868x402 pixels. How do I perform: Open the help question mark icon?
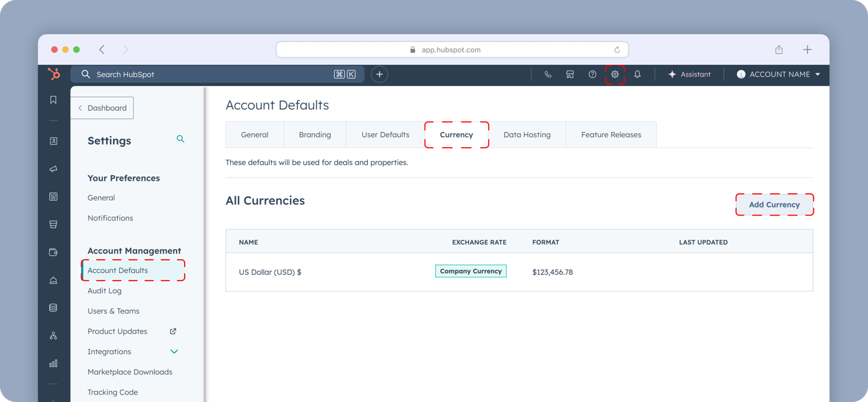tap(592, 74)
